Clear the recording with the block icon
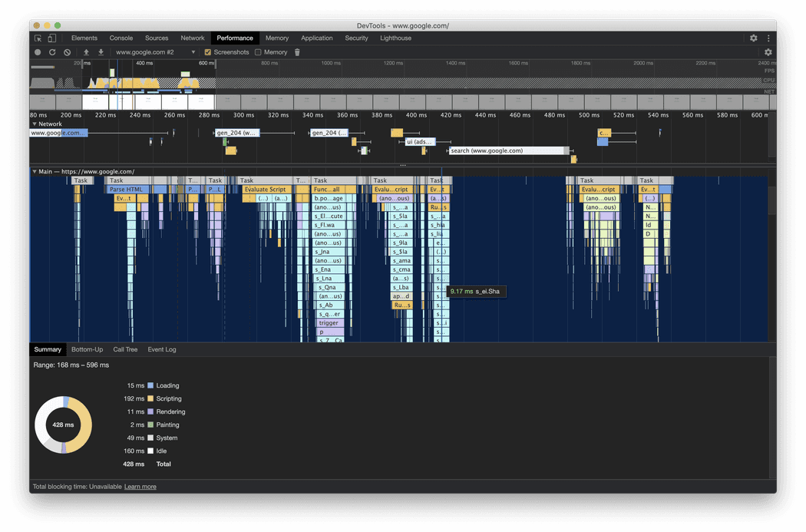The image size is (806, 532). 68,52
